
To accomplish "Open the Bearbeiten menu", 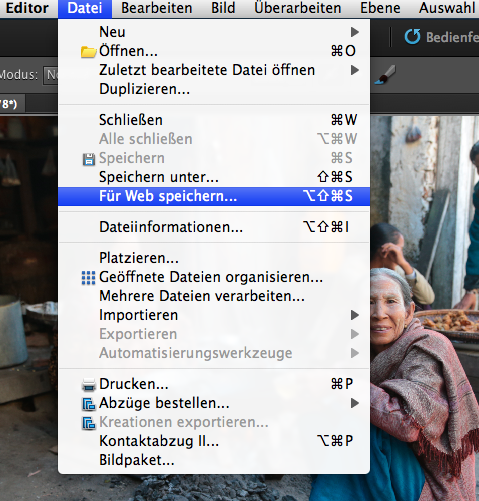I will point(157,8).
